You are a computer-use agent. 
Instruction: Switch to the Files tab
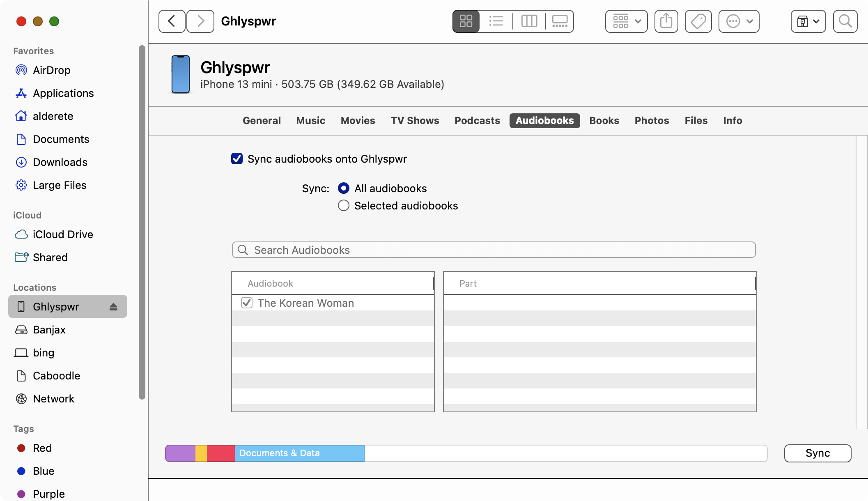[696, 121]
